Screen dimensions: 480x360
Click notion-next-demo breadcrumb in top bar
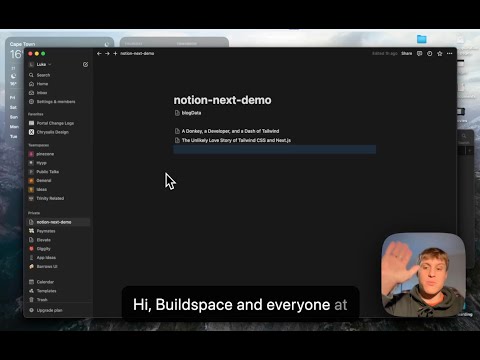pyautogui.click(x=137, y=53)
